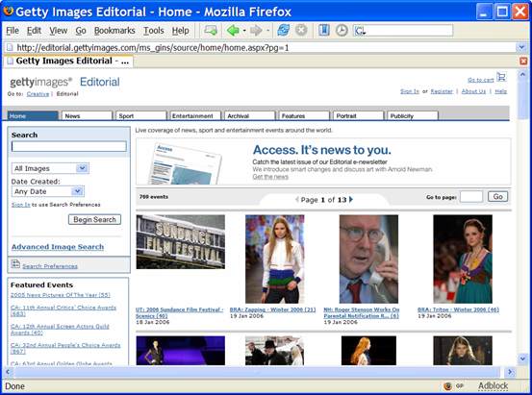532x395 pixels.
Task: Click the Adblock status bar entry
Action: click(493, 385)
